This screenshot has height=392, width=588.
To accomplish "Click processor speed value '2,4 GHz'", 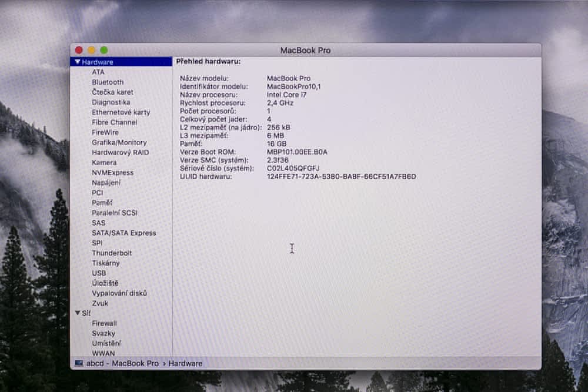I will [x=280, y=103].
